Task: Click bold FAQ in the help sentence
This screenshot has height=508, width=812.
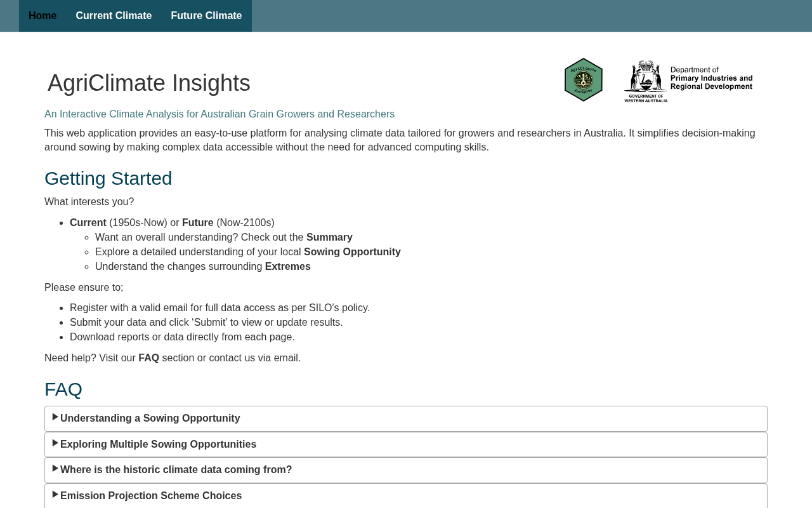Action: pyautogui.click(x=148, y=358)
